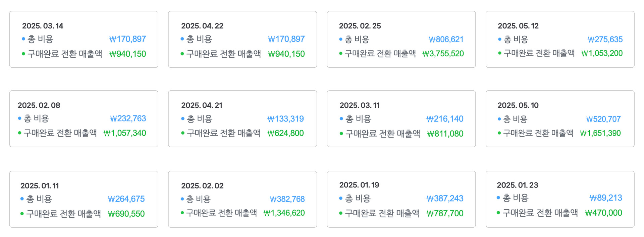This screenshot has height=237, width=644.
Task: Click green dot in 2025. 02. 25 card
Action: coord(341,53)
